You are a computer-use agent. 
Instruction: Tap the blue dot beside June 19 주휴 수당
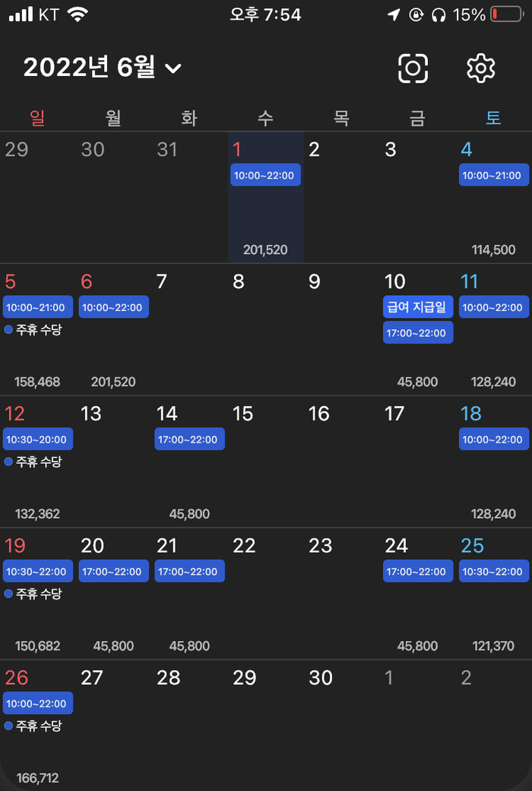8,594
